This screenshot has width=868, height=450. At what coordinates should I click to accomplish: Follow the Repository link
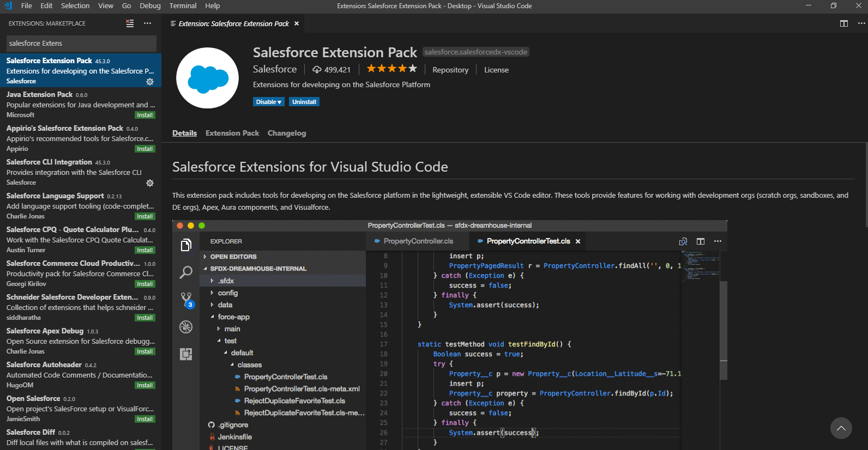(450, 70)
